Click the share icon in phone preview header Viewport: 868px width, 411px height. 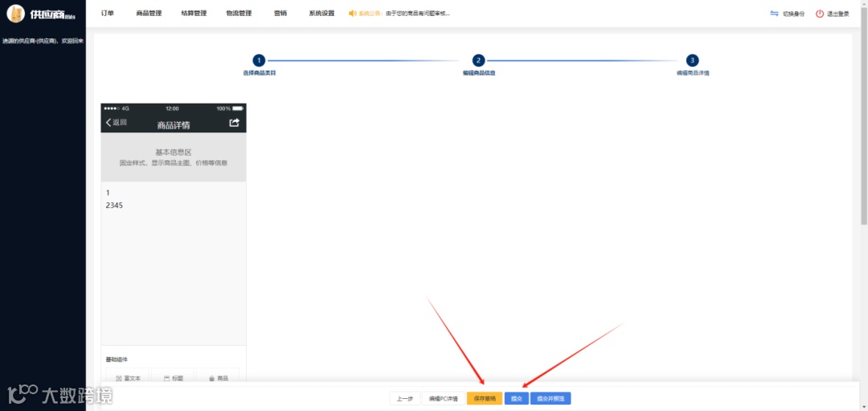point(234,123)
